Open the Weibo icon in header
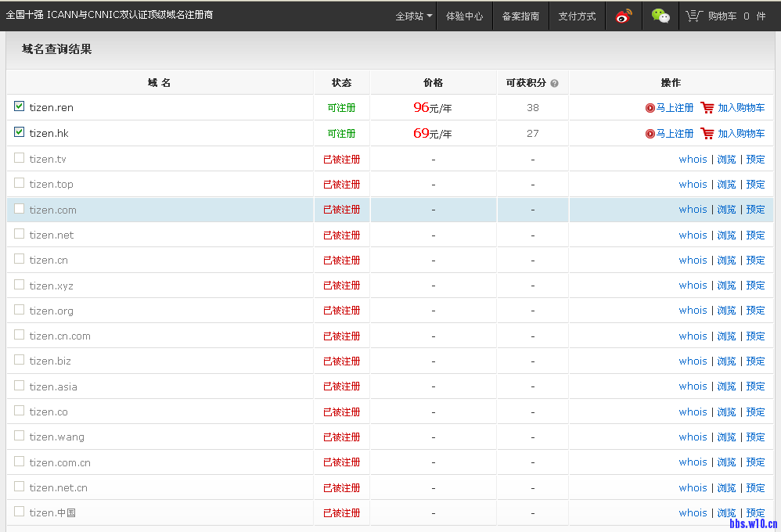This screenshot has width=781, height=532. coord(624,16)
